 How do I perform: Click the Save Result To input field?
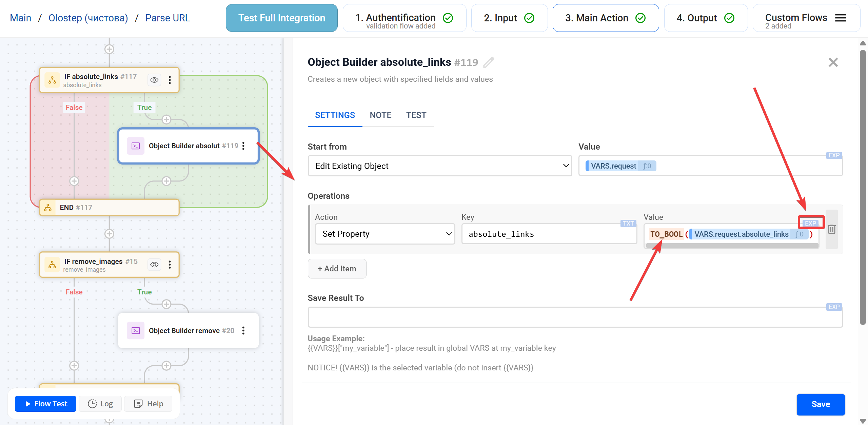(x=575, y=317)
